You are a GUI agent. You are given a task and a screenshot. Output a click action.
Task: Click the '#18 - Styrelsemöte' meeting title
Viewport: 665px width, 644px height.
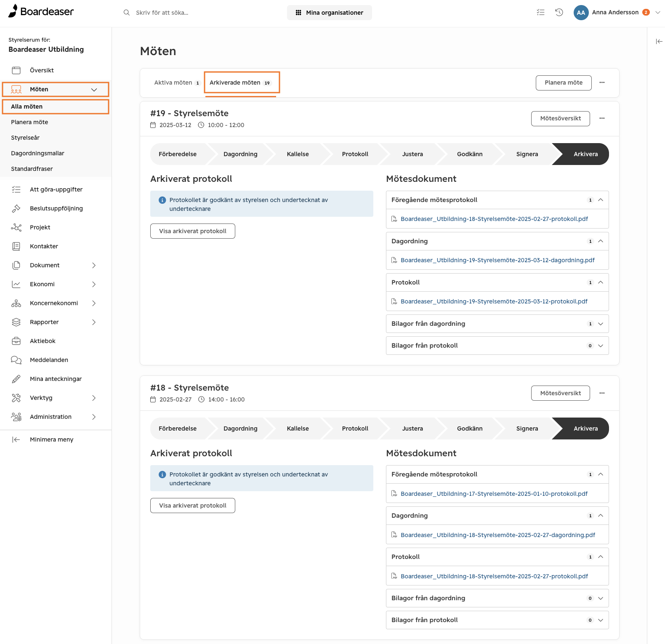[x=189, y=388]
